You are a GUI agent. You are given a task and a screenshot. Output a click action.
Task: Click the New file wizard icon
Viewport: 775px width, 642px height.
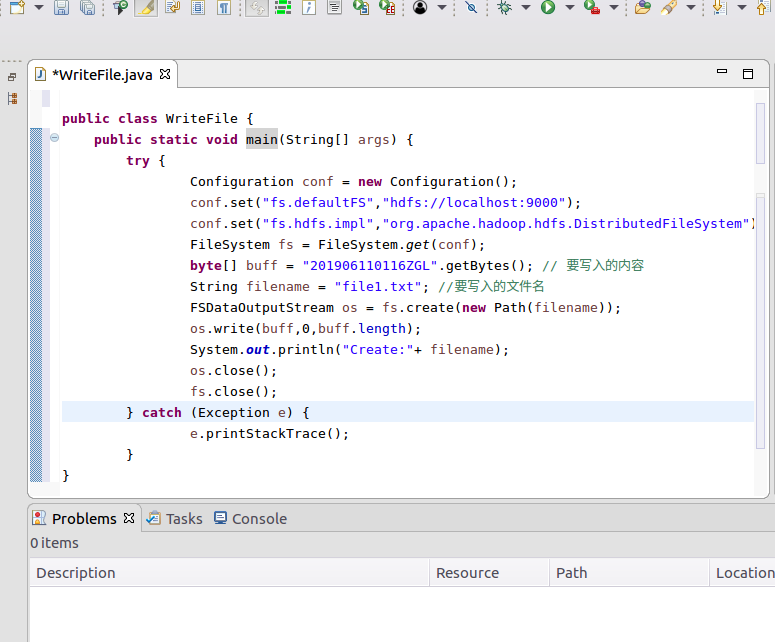pyautogui.click(x=17, y=7)
